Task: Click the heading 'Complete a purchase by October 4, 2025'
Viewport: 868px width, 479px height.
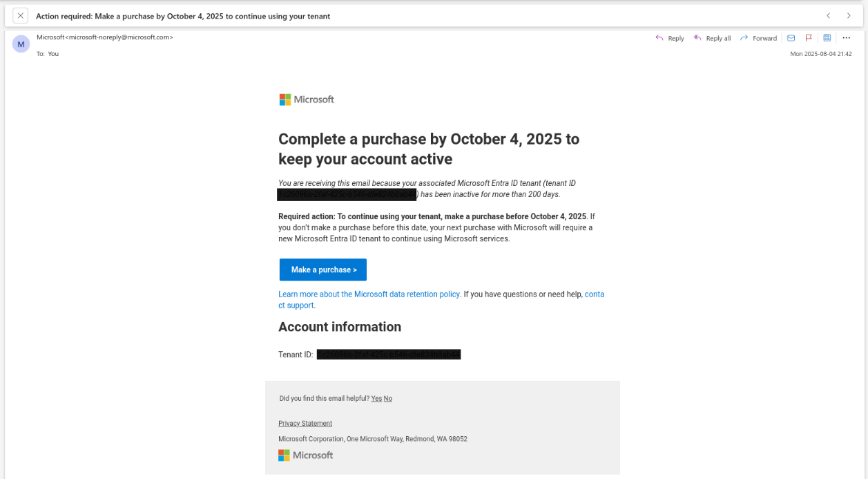Action: tap(429, 149)
